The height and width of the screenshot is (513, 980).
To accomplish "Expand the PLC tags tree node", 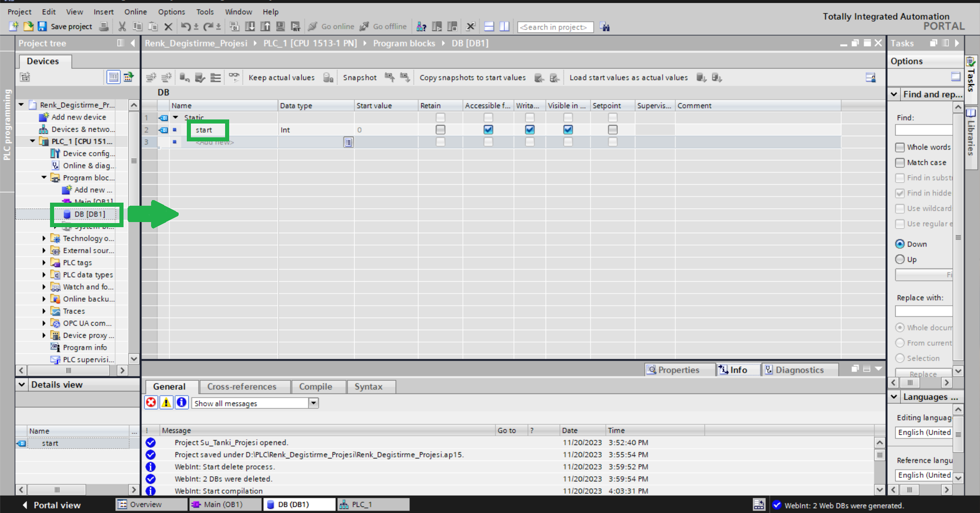I will 44,263.
